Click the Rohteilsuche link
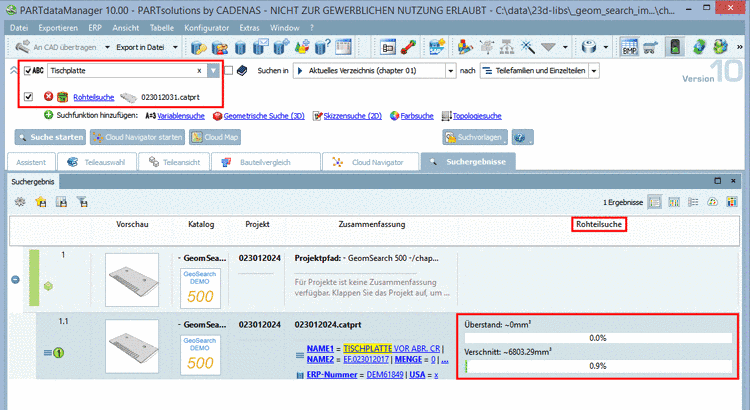This screenshot has width=750, height=410. [x=94, y=97]
